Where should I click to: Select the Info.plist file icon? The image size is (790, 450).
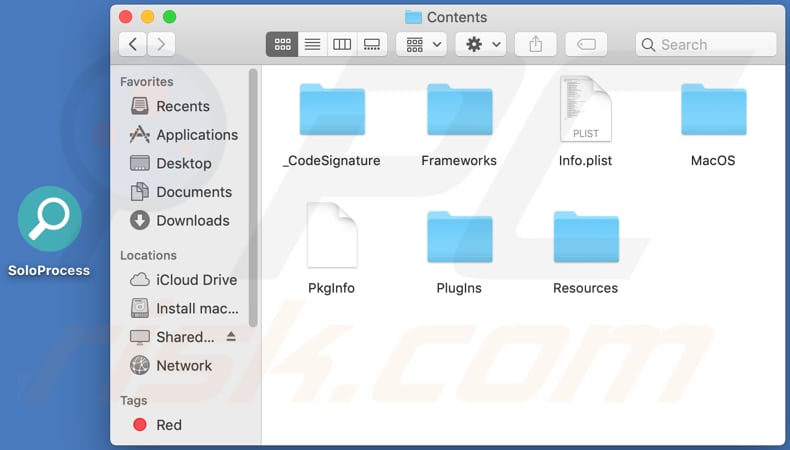(x=585, y=109)
